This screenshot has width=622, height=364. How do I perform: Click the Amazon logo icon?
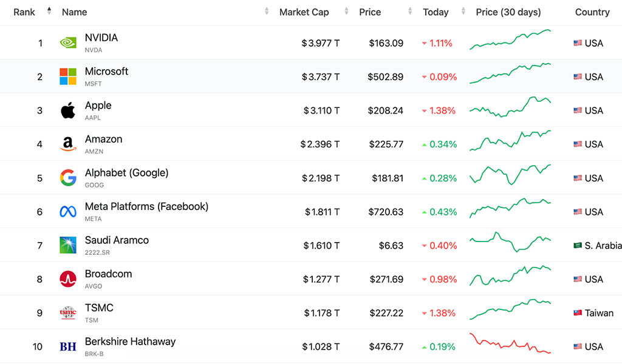68,144
